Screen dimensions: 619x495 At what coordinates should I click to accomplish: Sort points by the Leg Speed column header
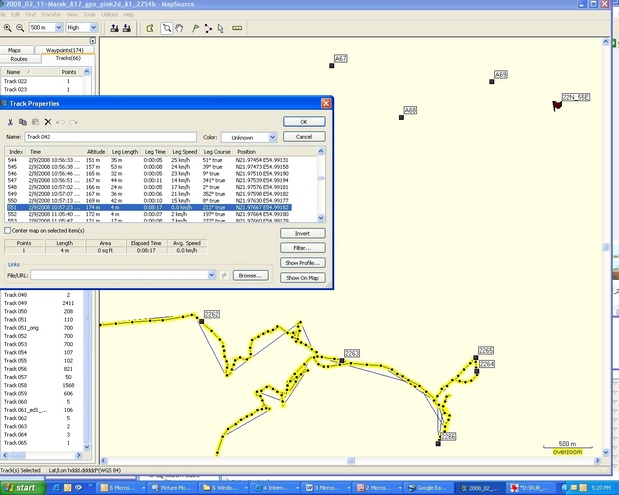coord(185,152)
